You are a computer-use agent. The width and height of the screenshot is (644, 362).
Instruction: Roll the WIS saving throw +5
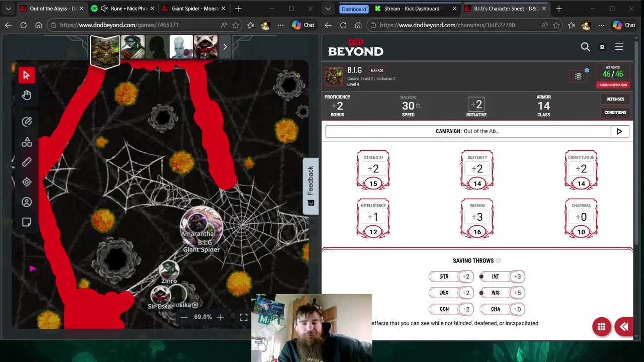(517, 293)
